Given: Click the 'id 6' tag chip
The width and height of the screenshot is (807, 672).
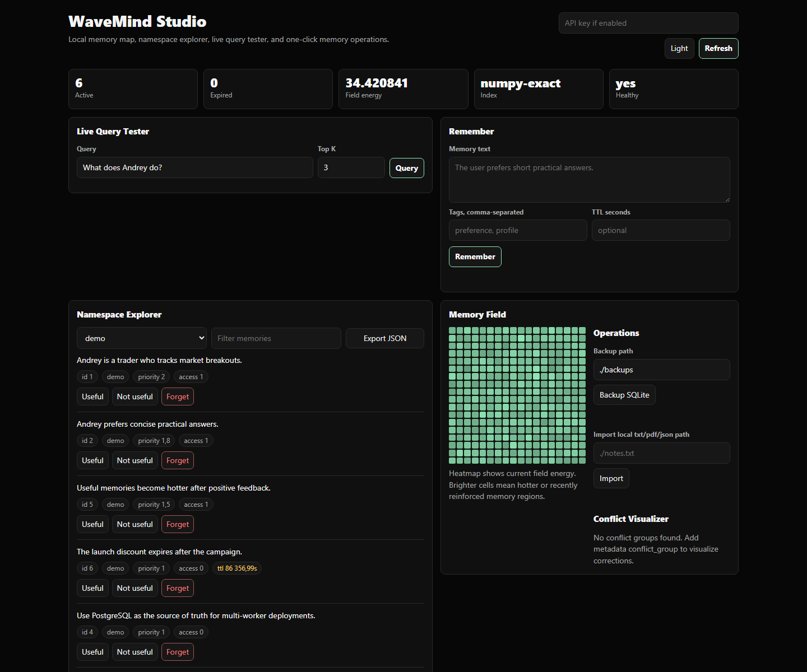Looking at the screenshot, I should [x=87, y=568].
